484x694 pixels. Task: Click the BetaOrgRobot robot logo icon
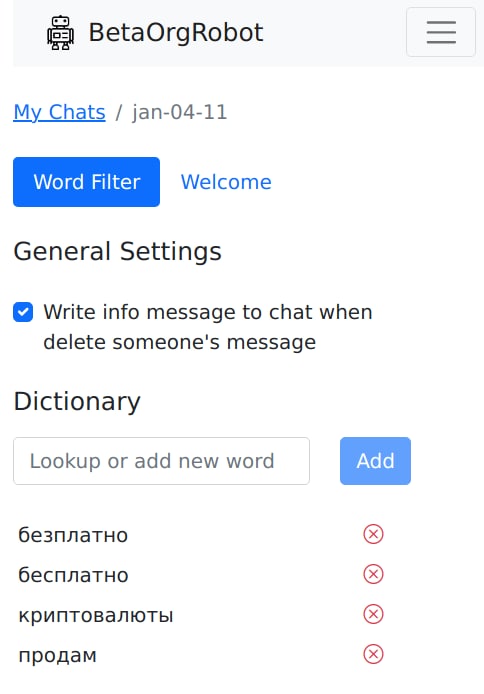coord(60,33)
